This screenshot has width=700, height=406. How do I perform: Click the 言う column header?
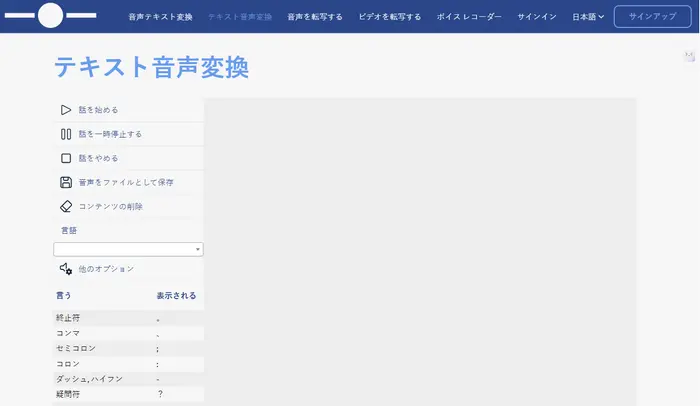[x=63, y=295]
